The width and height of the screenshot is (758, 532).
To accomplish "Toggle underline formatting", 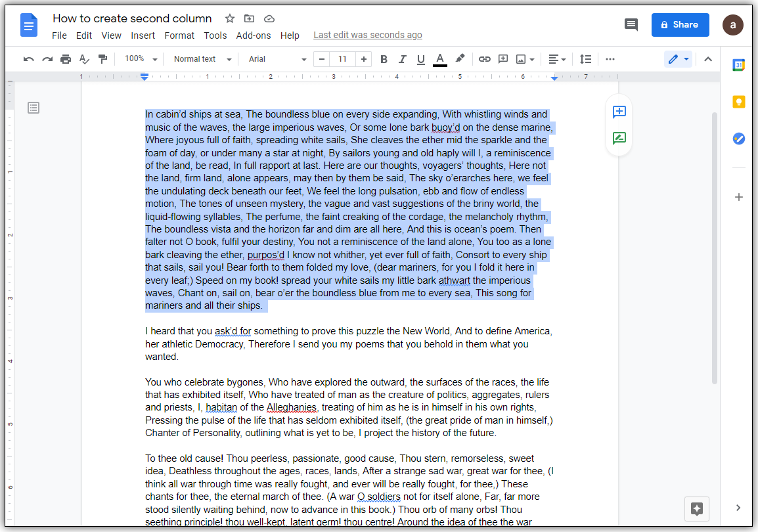I will pyautogui.click(x=420, y=59).
